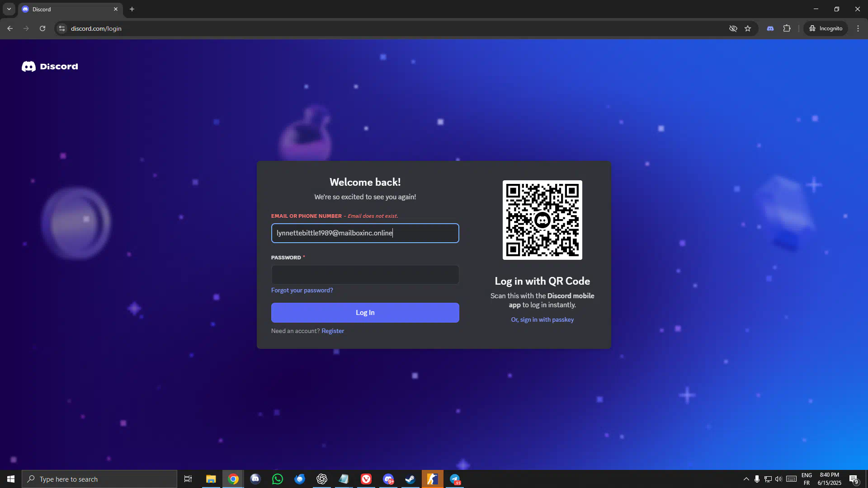This screenshot has height=488, width=868.
Task: Select the Discord browser tab
Action: click(70, 9)
